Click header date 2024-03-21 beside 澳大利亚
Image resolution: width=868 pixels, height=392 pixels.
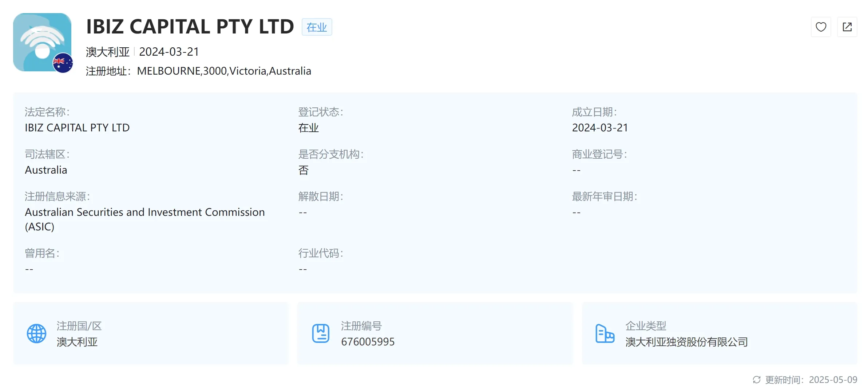[169, 52]
